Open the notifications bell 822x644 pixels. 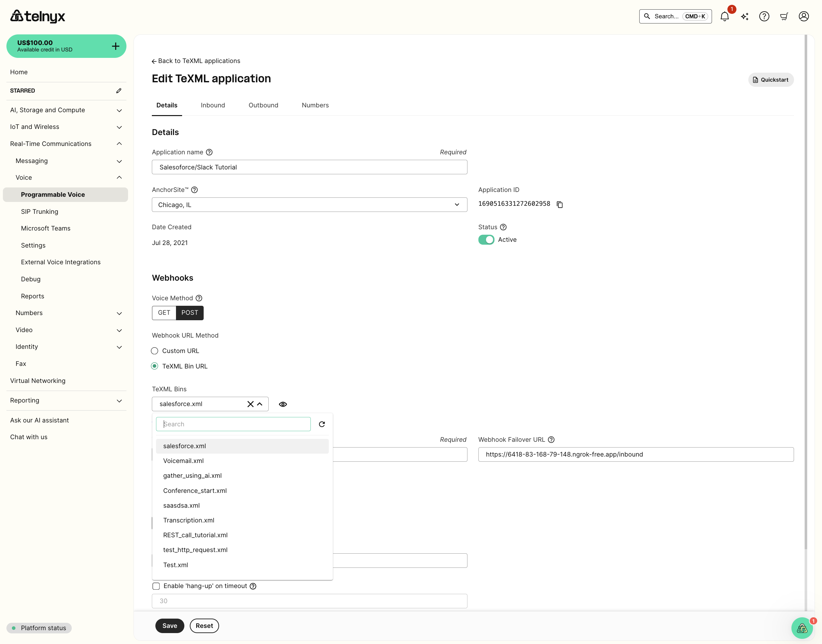click(x=725, y=16)
